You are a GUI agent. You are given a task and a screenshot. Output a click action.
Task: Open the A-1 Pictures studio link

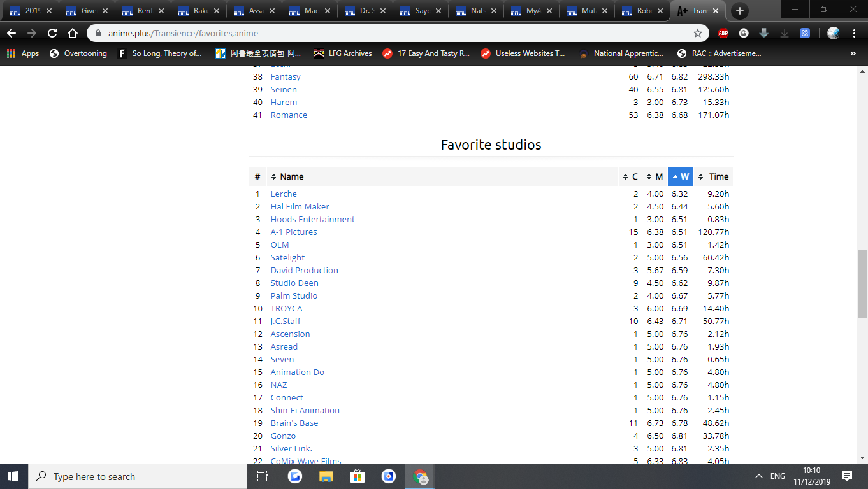(293, 232)
